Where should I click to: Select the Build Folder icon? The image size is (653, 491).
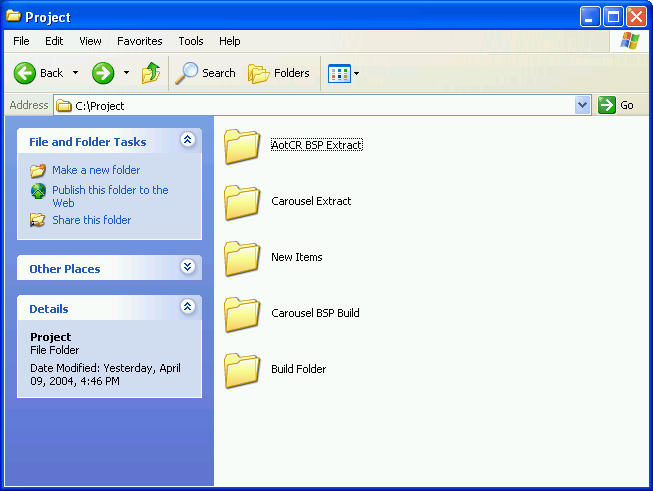pyautogui.click(x=242, y=369)
